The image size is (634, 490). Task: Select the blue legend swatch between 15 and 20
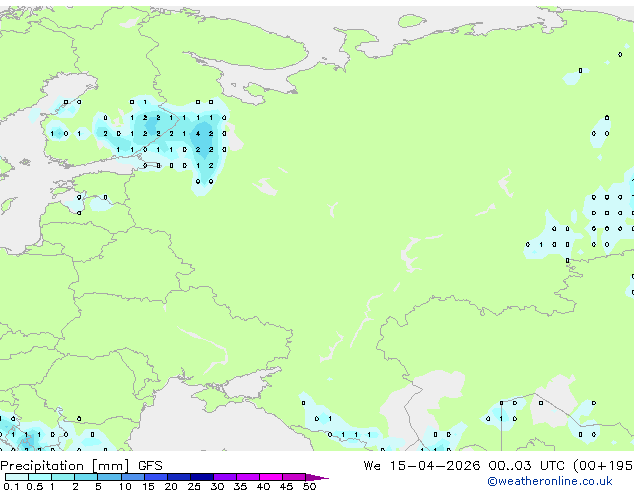tap(156, 477)
